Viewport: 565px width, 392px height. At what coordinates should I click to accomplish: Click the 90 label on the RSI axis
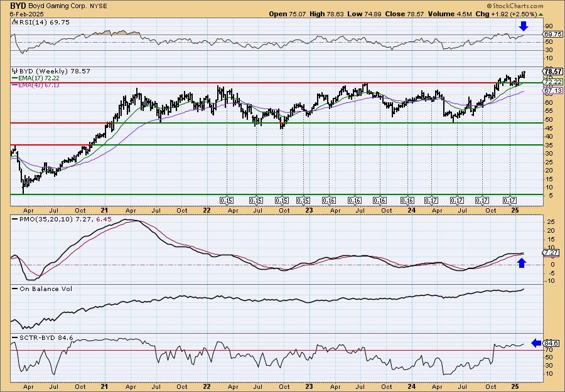coord(549,26)
